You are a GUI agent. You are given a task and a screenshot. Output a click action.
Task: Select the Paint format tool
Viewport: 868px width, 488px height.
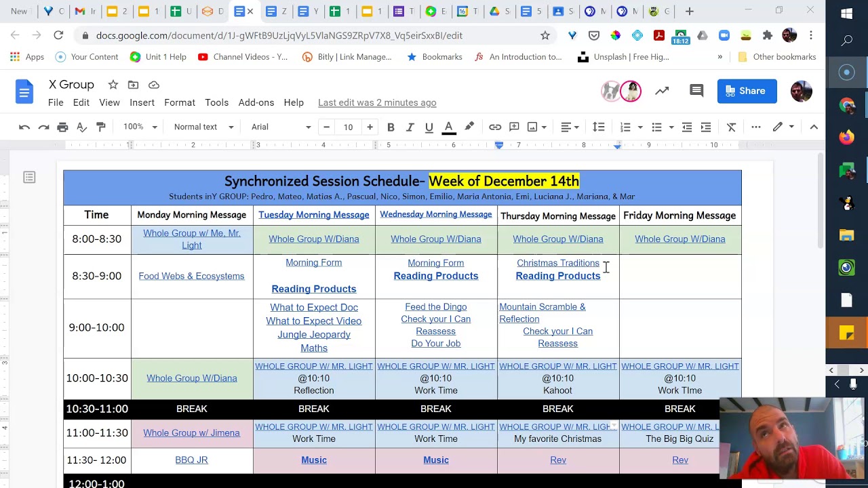coord(100,127)
